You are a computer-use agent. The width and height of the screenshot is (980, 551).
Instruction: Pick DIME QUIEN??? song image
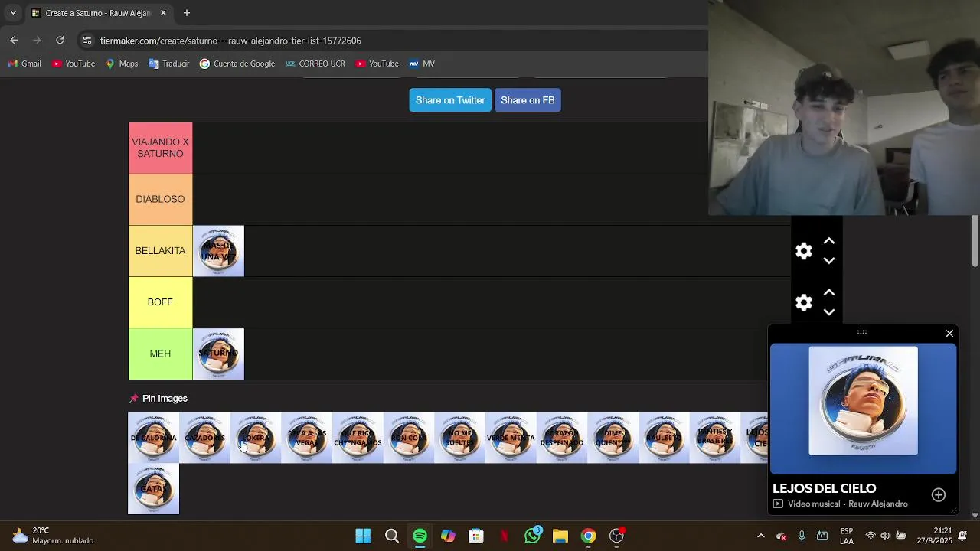pyautogui.click(x=612, y=438)
